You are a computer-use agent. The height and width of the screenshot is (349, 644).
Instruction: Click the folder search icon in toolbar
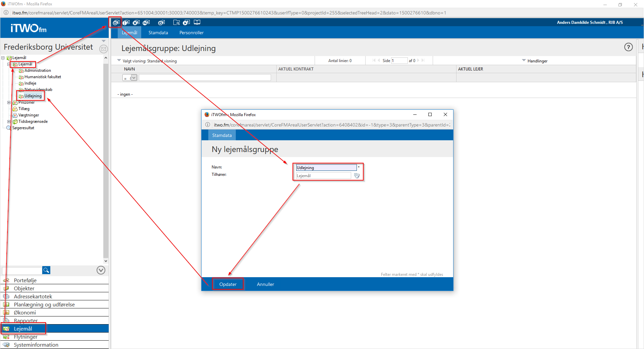click(176, 22)
